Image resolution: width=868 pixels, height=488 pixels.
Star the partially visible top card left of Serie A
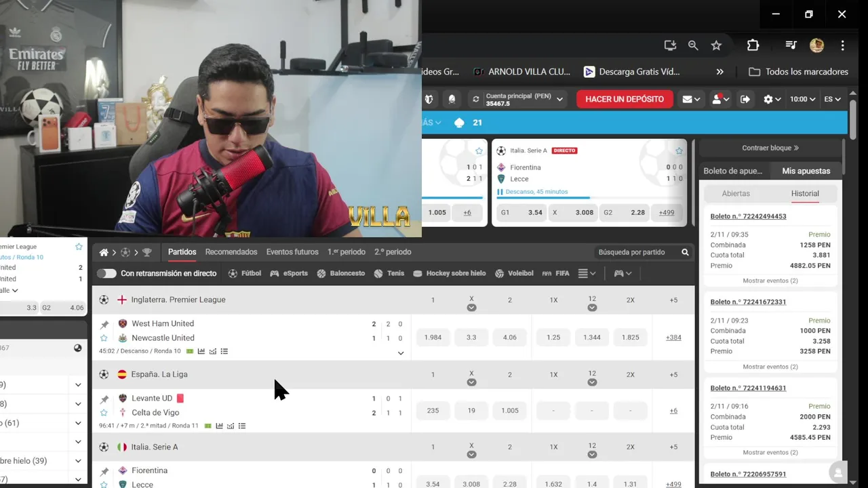479,151
